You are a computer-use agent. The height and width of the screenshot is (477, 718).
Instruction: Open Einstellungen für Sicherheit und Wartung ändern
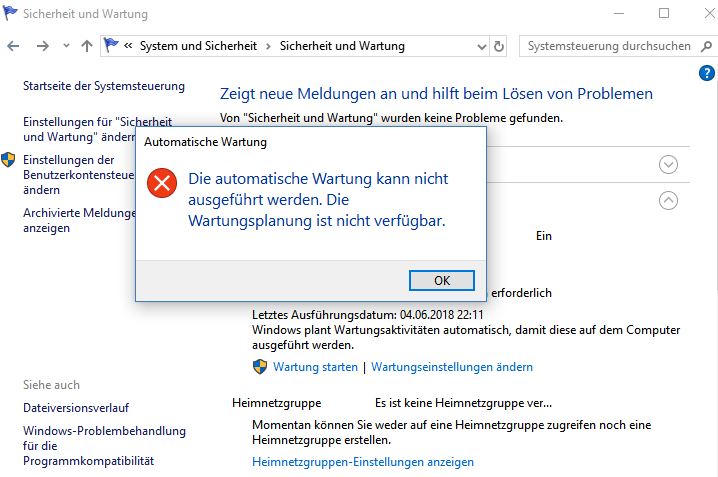pos(98,129)
